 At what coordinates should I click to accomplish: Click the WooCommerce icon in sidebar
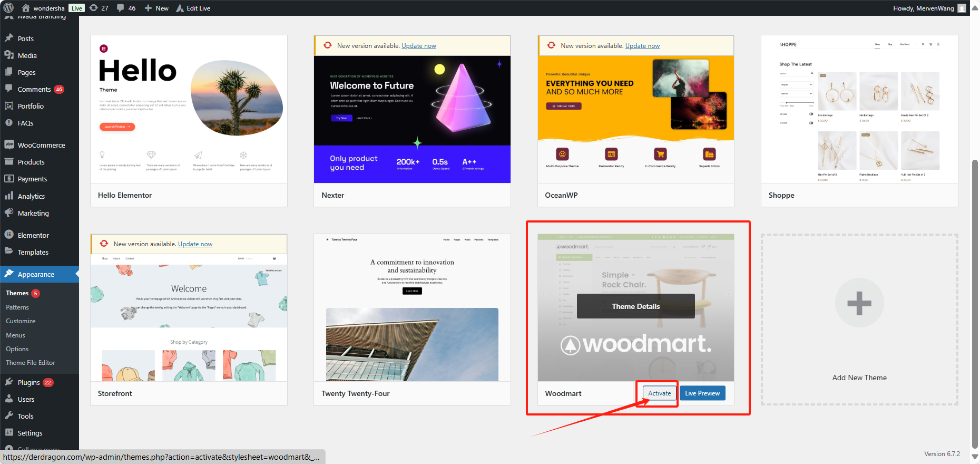(x=9, y=144)
